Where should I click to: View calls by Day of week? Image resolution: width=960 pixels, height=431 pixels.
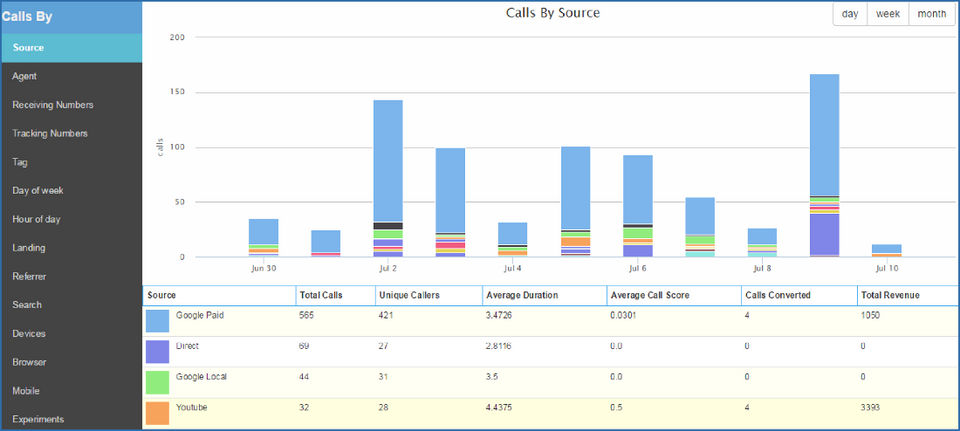pos(72,190)
